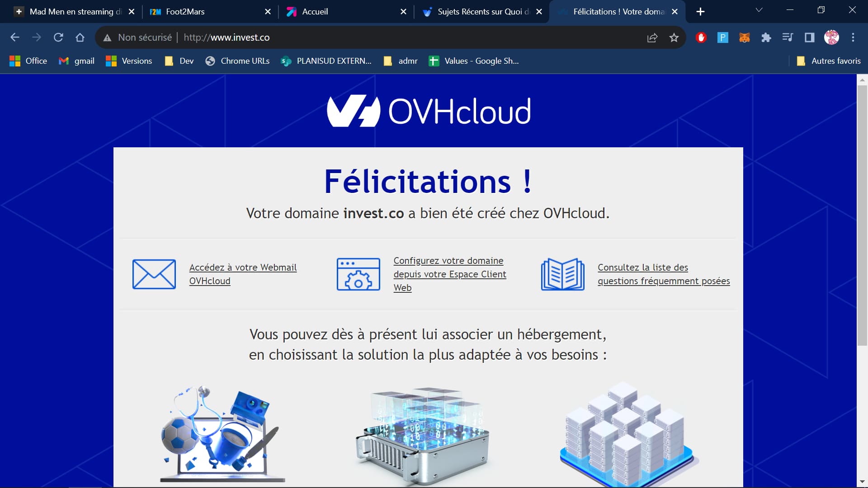Open questions fréquemment posées link
868x488 pixels.
(664, 274)
